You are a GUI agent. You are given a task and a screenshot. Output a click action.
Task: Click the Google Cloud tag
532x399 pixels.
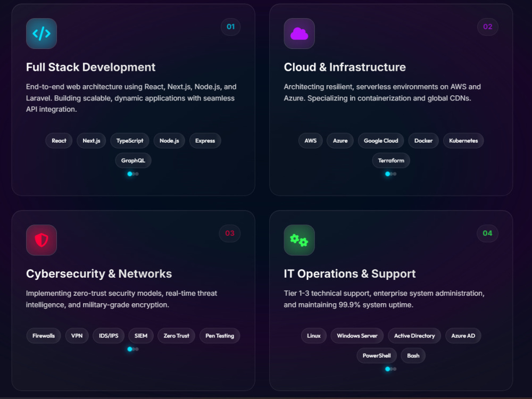point(381,141)
